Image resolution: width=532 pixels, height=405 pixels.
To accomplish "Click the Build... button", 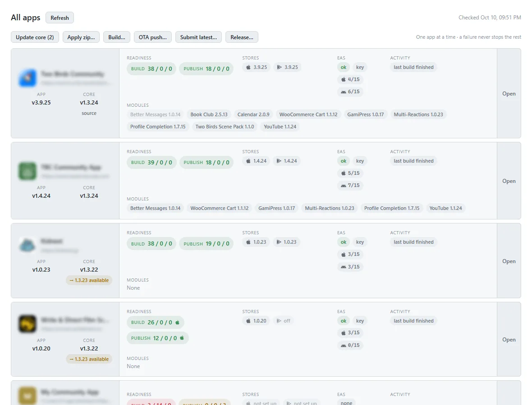I will (117, 37).
